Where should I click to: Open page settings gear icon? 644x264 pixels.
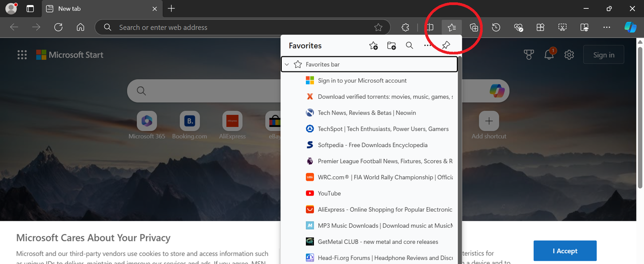[569, 55]
